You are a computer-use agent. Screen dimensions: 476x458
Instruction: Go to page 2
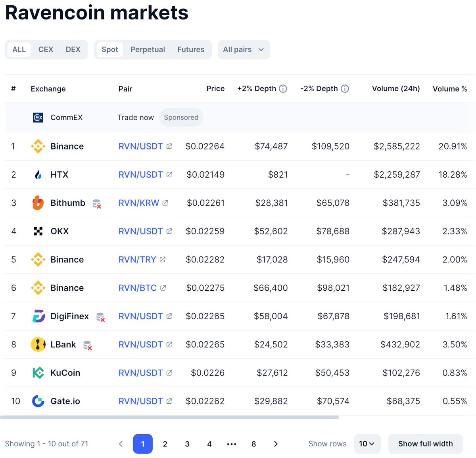point(165,444)
